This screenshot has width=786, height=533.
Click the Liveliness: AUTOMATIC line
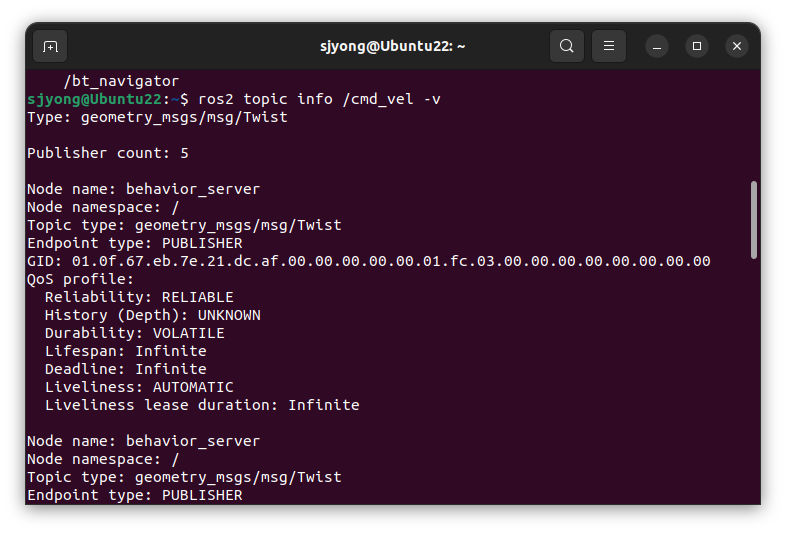click(x=139, y=387)
